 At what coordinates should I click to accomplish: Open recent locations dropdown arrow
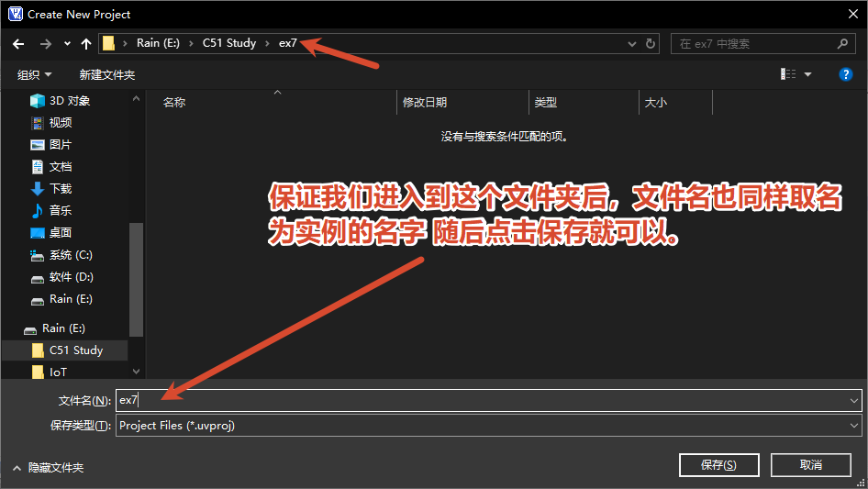point(67,44)
